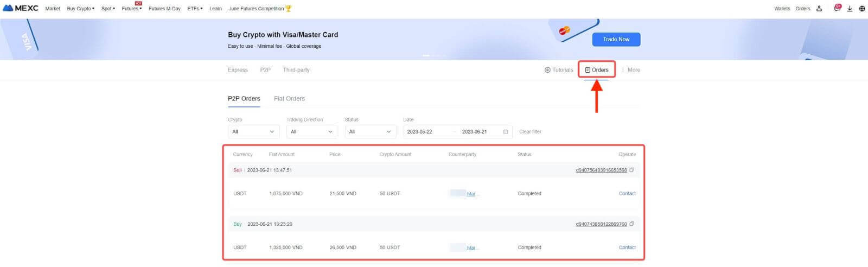Contact counterparty for the Sell order
The width and height of the screenshot is (868, 267).
627,194
